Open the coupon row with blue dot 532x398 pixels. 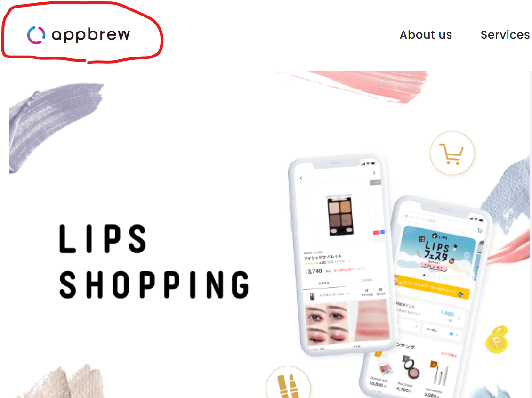click(442, 332)
